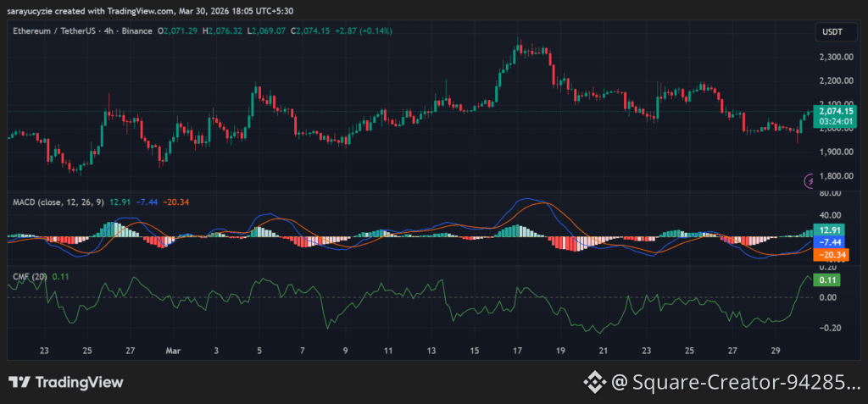Click the 5 date on the time axis

click(259, 351)
